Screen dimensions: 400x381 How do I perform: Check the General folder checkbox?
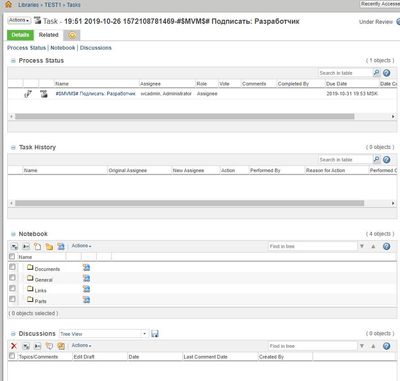(x=12, y=277)
